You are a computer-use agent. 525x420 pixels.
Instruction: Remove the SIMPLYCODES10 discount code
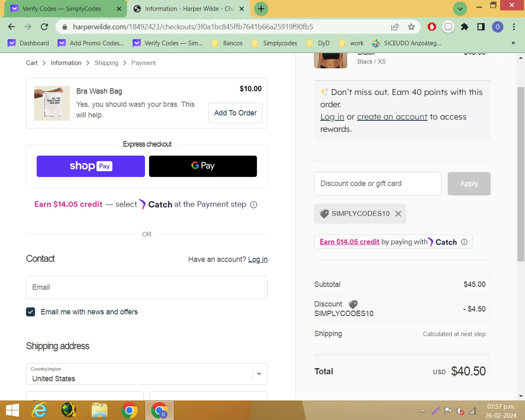tap(398, 213)
